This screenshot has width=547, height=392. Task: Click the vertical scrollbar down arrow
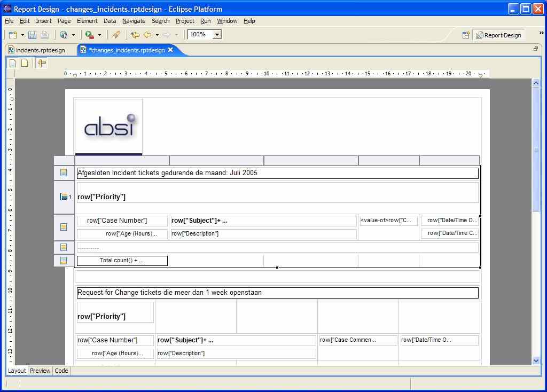536,360
